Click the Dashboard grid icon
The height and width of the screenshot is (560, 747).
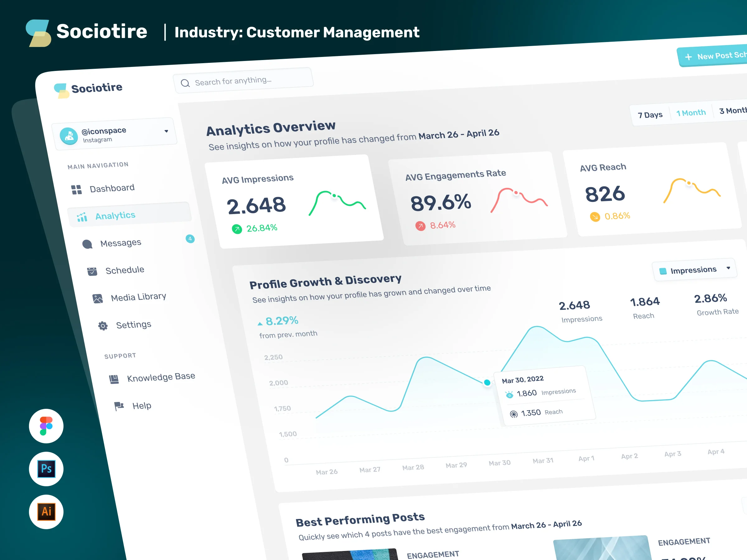pyautogui.click(x=77, y=190)
